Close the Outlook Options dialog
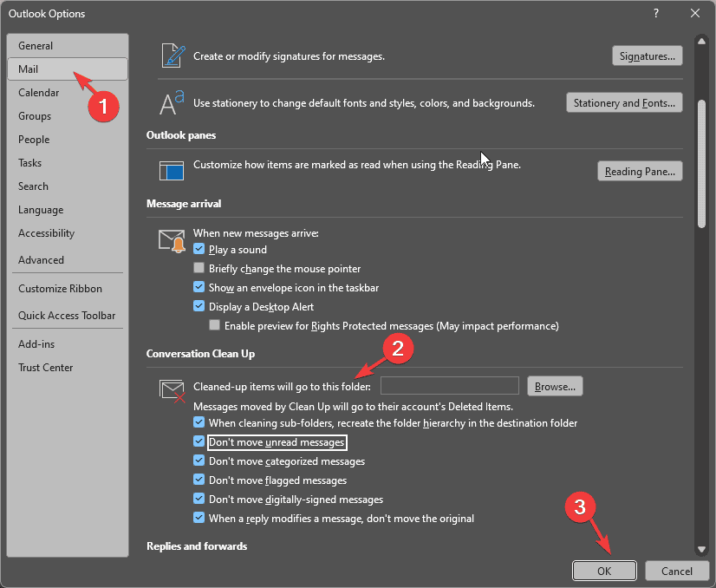Image resolution: width=716 pixels, height=588 pixels. tap(694, 13)
